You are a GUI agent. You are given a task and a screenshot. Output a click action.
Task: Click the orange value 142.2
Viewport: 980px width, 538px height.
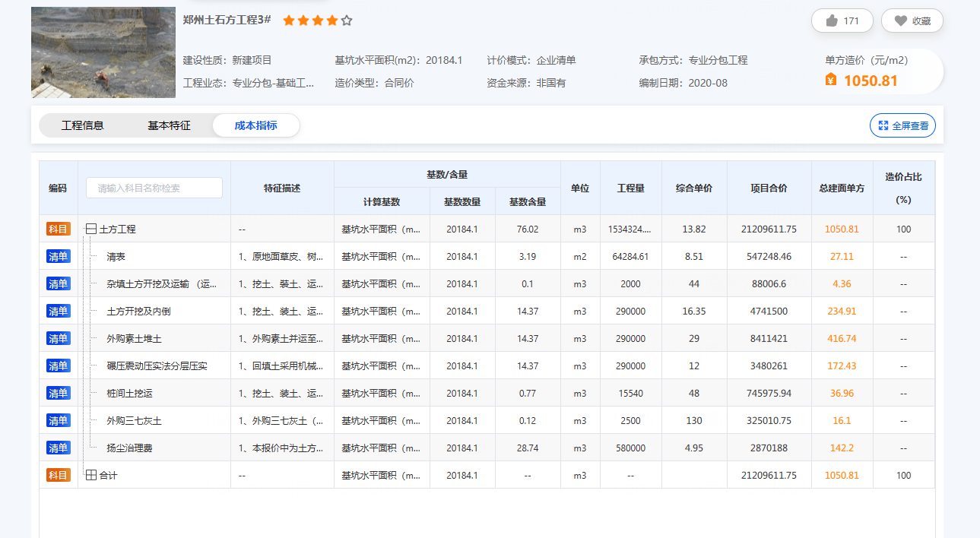tap(842, 448)
